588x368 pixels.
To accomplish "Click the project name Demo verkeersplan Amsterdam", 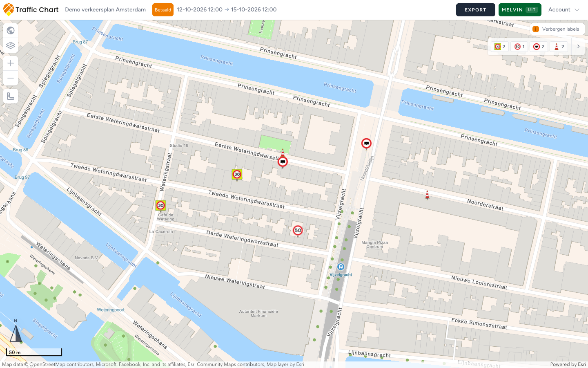I will pos(105,10).
